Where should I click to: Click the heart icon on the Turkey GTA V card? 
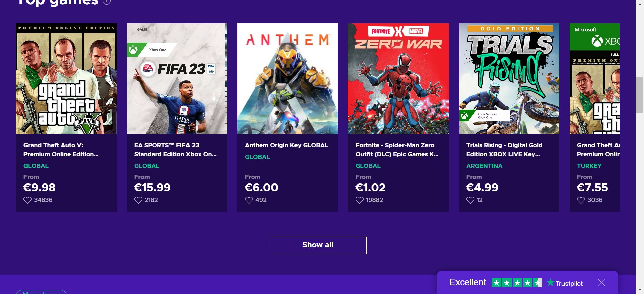pyautogui.click(x=581, y=200)
